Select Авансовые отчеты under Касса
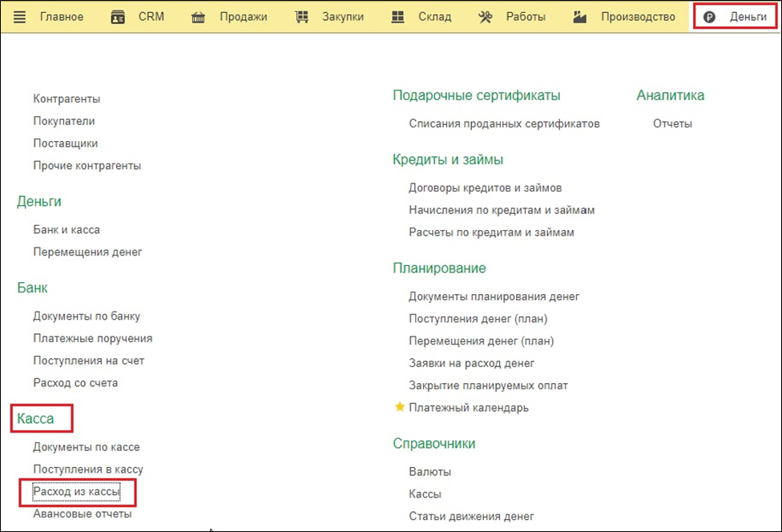The height and width of the screenshot is (532, 782). coord(82,514)
